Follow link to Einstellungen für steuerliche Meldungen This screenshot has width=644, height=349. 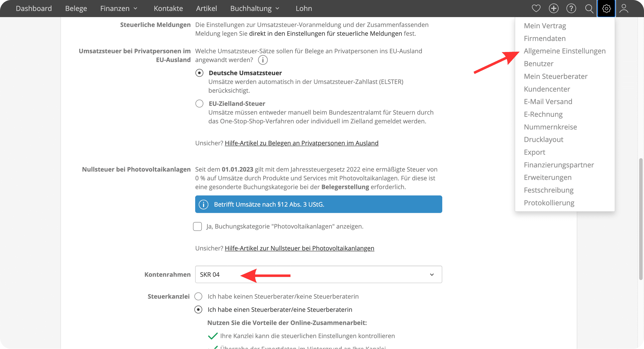[326, 34]
